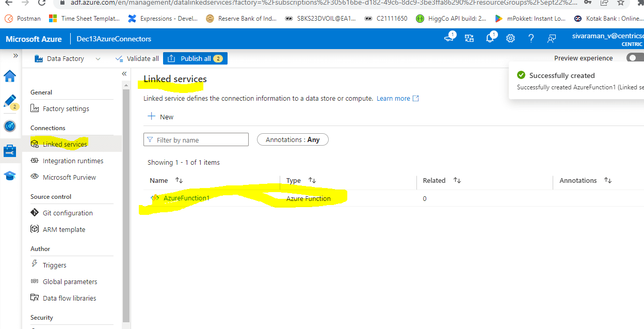The image size is (644, 329).
Task: Select Microsoft Purview under Connections
Action: pyautogui.click(x=68, y=177)
